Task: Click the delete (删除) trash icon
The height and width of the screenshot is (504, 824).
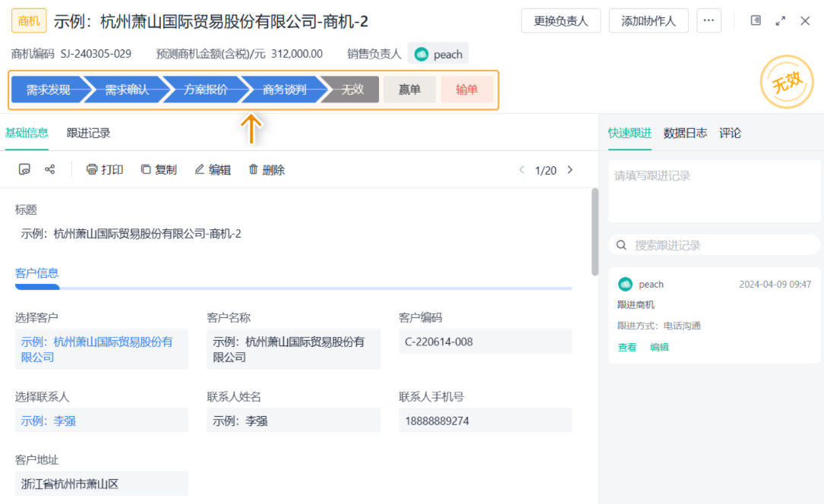Action: pyautogui.click(x=254, y=170)
